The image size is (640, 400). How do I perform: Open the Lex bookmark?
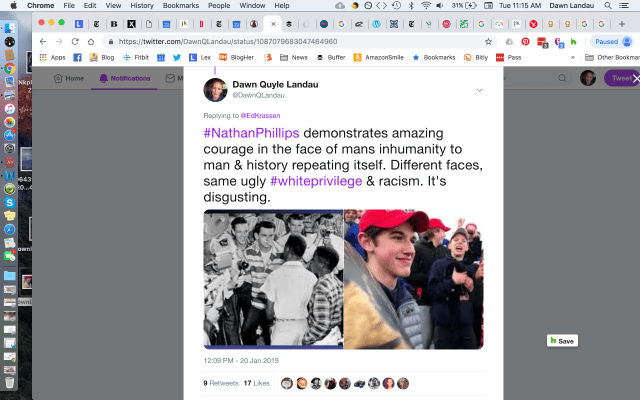(x=200, y=58)
